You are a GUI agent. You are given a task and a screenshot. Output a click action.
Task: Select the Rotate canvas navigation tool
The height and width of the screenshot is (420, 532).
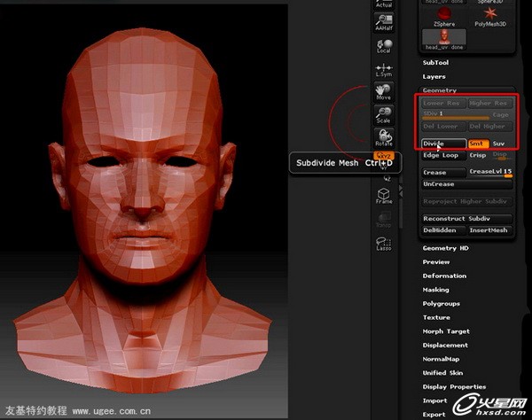coord(384,138)
